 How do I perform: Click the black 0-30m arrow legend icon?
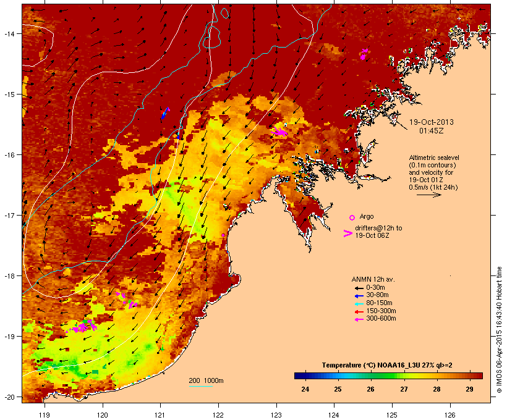click(x=359, y=288)
